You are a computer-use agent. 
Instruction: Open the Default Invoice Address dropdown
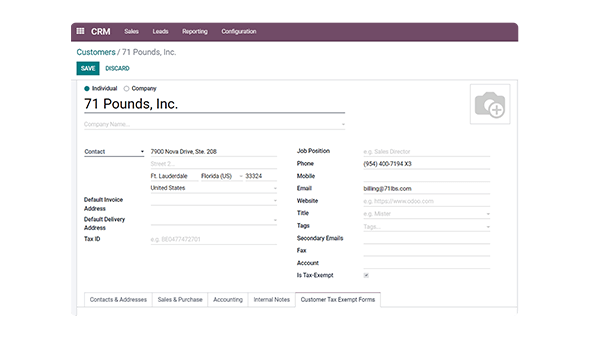(x=214, y=201)
